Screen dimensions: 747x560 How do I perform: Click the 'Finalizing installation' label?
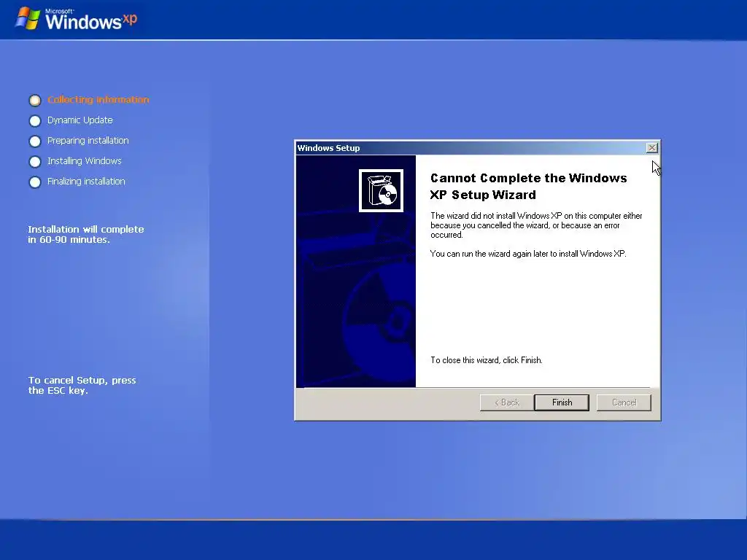coord(86,182)
